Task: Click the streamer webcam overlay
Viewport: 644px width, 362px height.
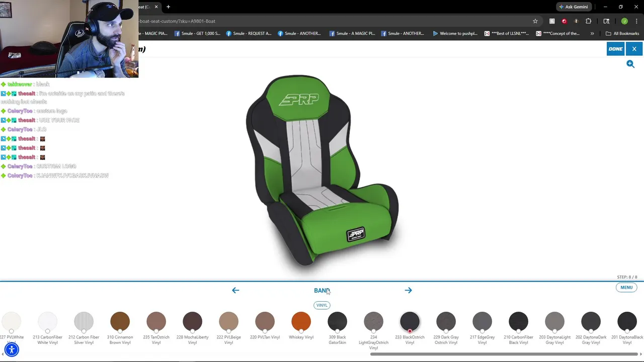Action: pos(69,39)
